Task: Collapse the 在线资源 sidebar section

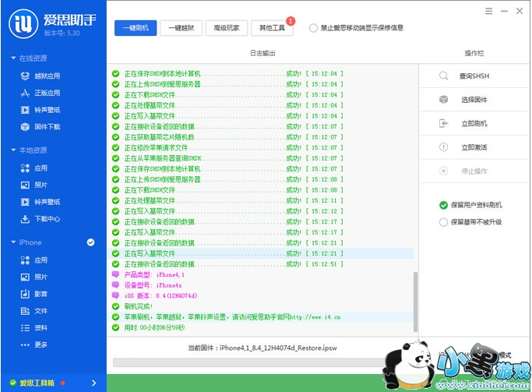Action: coord(13,58)
